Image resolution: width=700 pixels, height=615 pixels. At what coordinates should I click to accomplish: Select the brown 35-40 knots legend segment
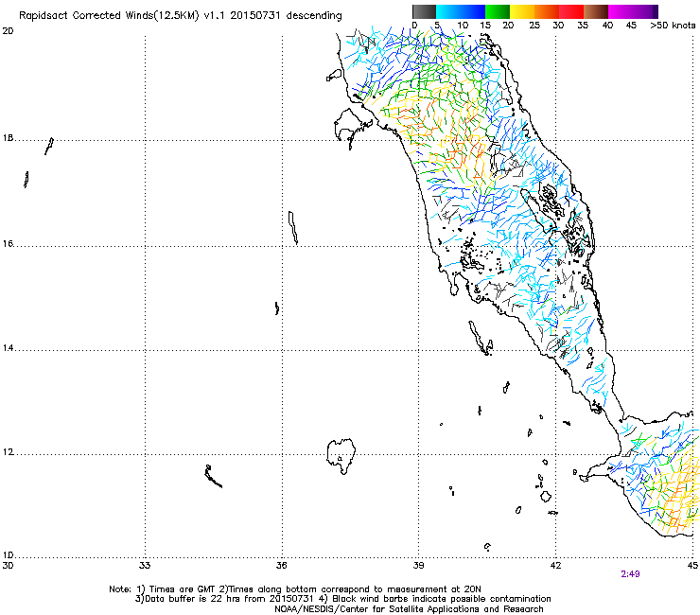[x=596, y=11]
